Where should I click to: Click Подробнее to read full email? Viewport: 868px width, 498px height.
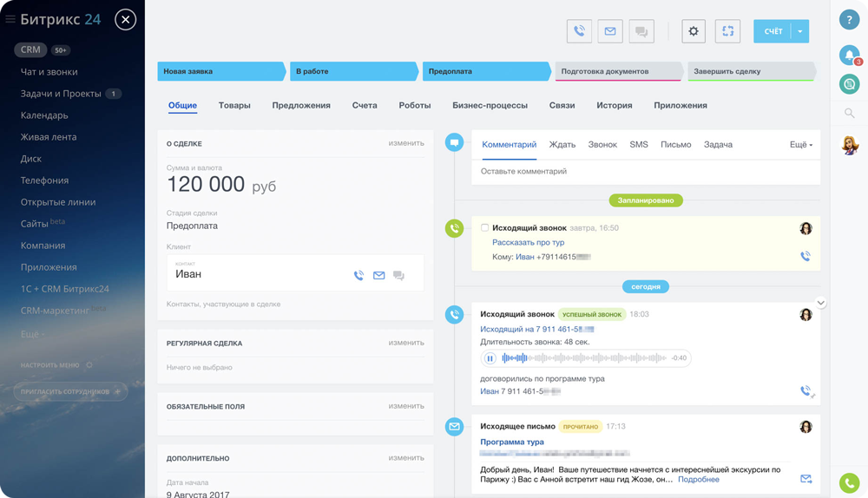tap(698, 479)
